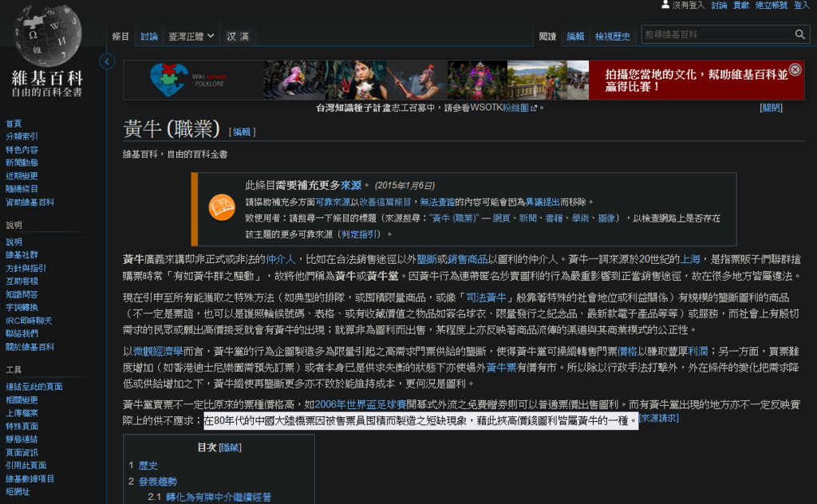This screenshot has width=817, height=504.
Task: Click the 登入 link at top
Action: pos(801,6)
